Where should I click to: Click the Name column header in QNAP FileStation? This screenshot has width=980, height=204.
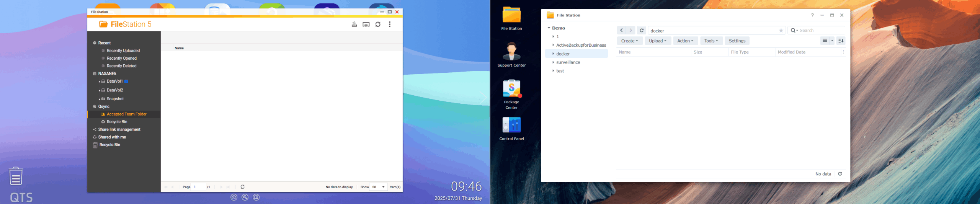coord(179,48)
